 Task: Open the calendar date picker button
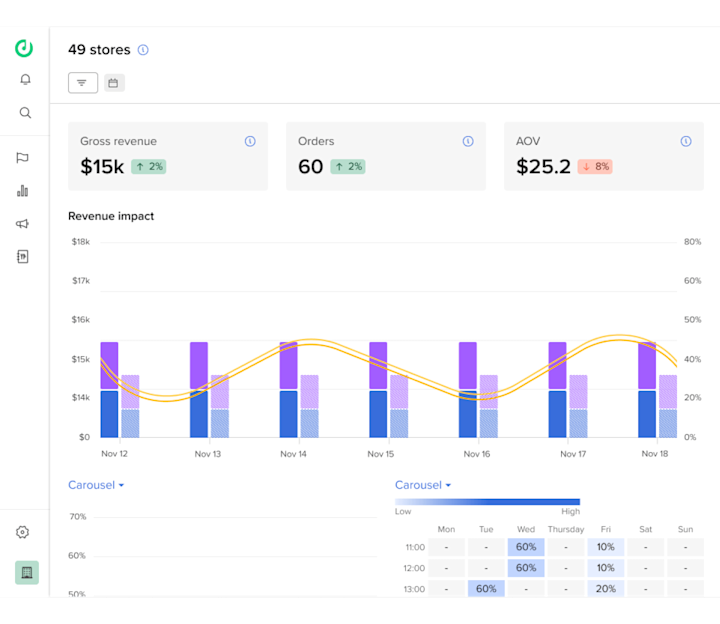pyautogui.click(x=114, y=83)
